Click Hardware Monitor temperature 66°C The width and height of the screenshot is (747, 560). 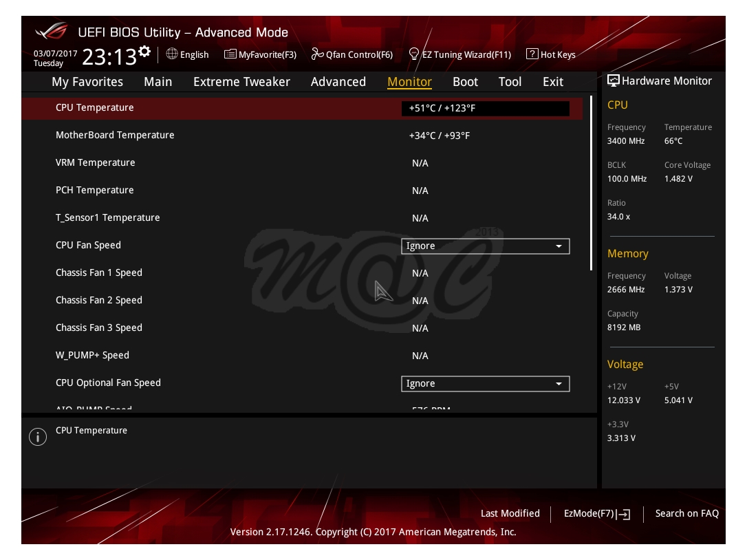coord(673,141)
